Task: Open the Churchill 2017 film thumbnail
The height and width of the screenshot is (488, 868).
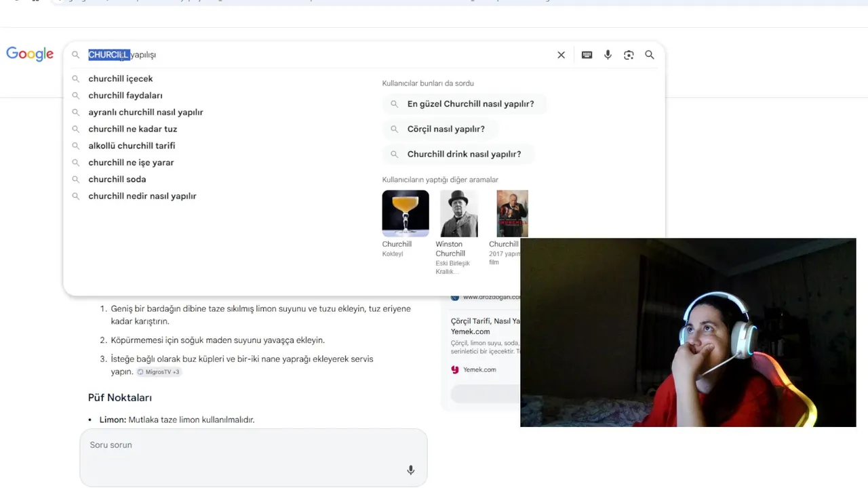Action: (x=512, y=213)
